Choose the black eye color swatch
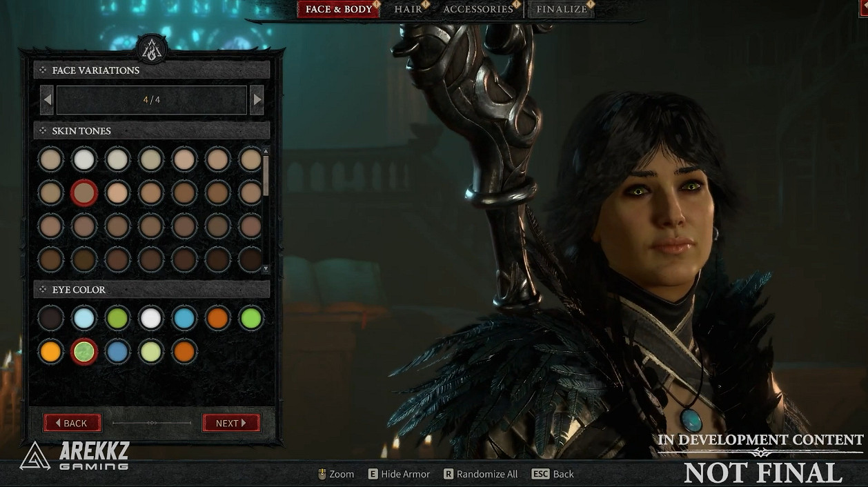The height and width of the screenshot is (487, 868). 50,318
